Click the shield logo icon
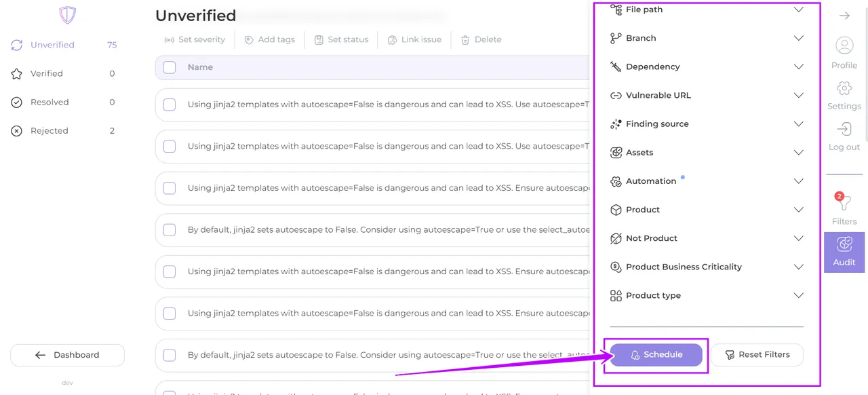This screenshot has height=395, width=868. [x=67, y=15]
